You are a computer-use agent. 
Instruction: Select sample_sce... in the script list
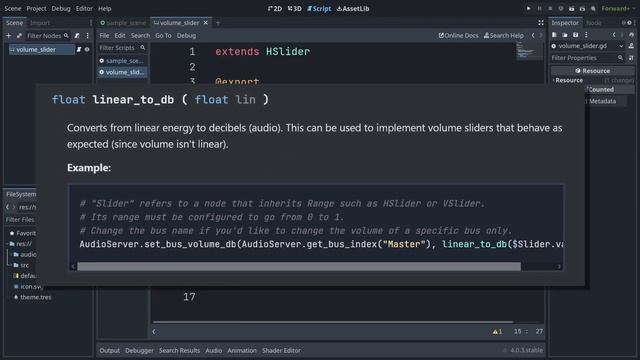122,60
